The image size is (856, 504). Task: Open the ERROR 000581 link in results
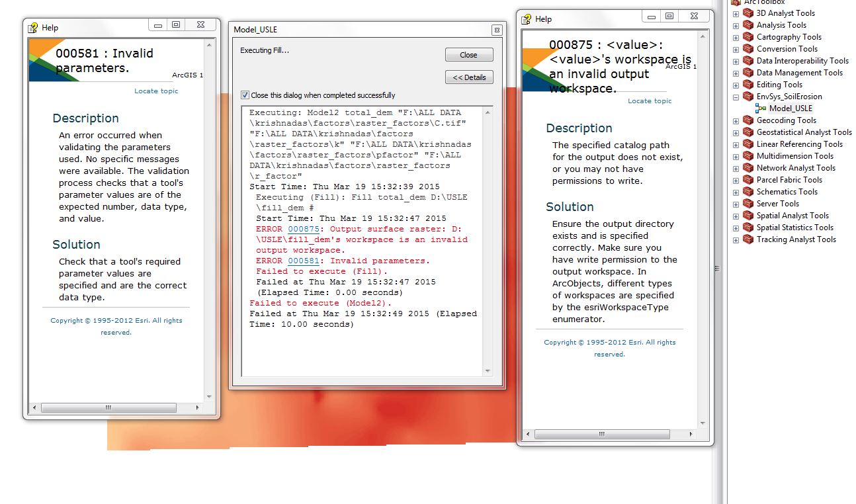click(304, 261)
